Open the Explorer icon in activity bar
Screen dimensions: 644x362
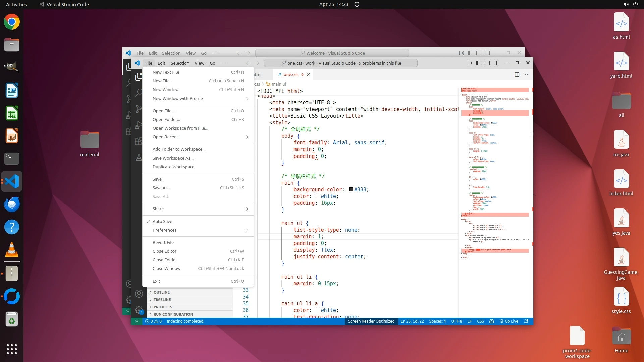[139, 77]
